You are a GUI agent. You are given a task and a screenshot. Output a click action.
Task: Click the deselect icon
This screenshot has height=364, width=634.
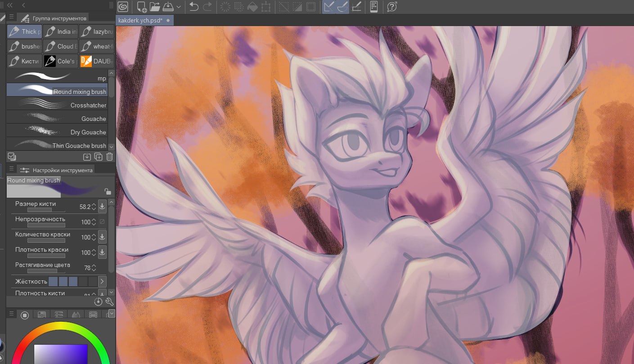[x=284, y=7]
